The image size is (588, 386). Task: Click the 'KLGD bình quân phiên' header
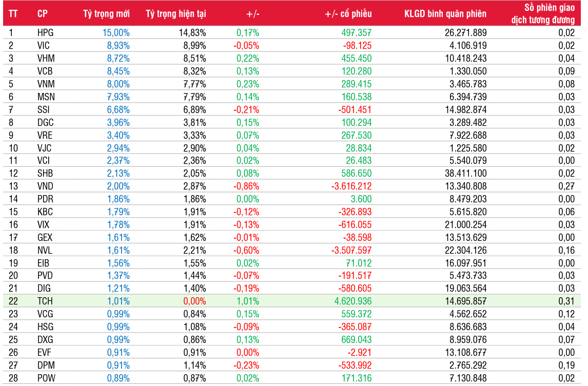click(x=445, y=14)
